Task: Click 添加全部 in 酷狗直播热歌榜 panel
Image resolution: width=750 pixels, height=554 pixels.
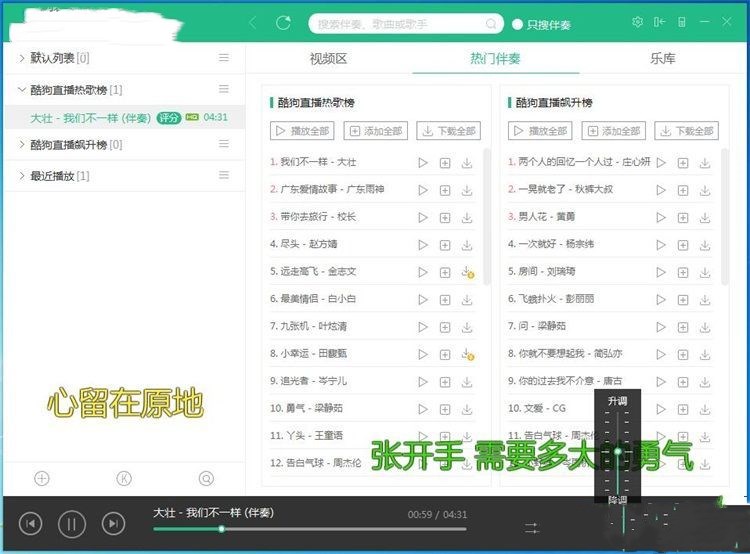Action: (x=375, y=131)
